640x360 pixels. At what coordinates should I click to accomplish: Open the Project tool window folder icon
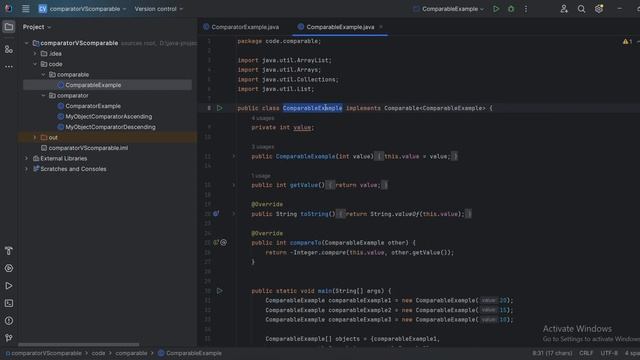pos(9,27)
